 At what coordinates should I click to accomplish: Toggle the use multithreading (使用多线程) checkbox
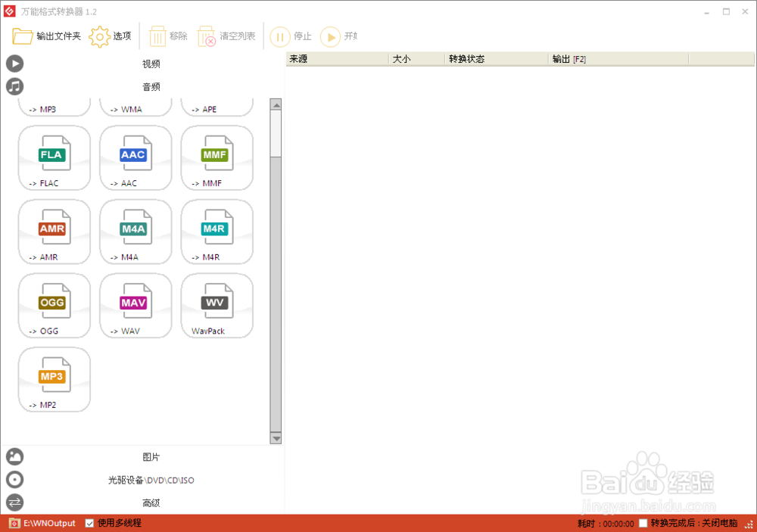(x=89, y=524)
